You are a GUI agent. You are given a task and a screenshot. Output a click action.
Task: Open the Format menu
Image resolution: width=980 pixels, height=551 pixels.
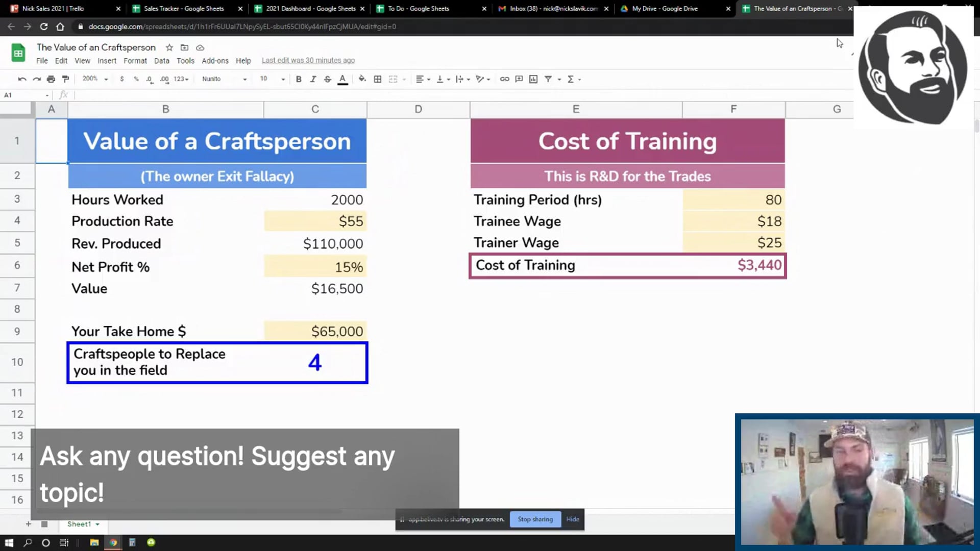[x=135, y=60]
